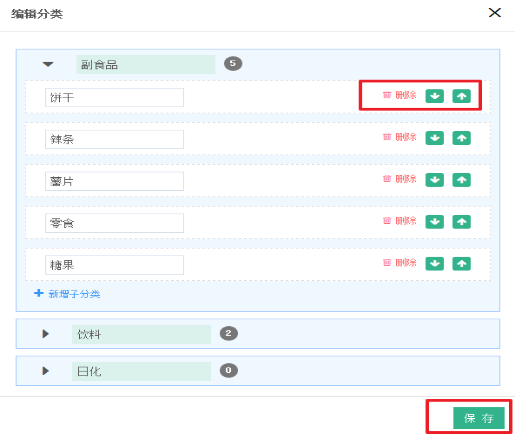Move 零食 subcategory down
This screenshot has height=436, width=516.
click(434, 222)
